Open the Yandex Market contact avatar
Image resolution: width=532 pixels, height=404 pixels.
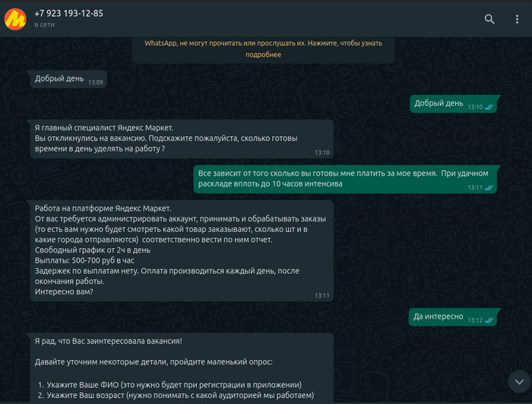(x=15, y=19)
